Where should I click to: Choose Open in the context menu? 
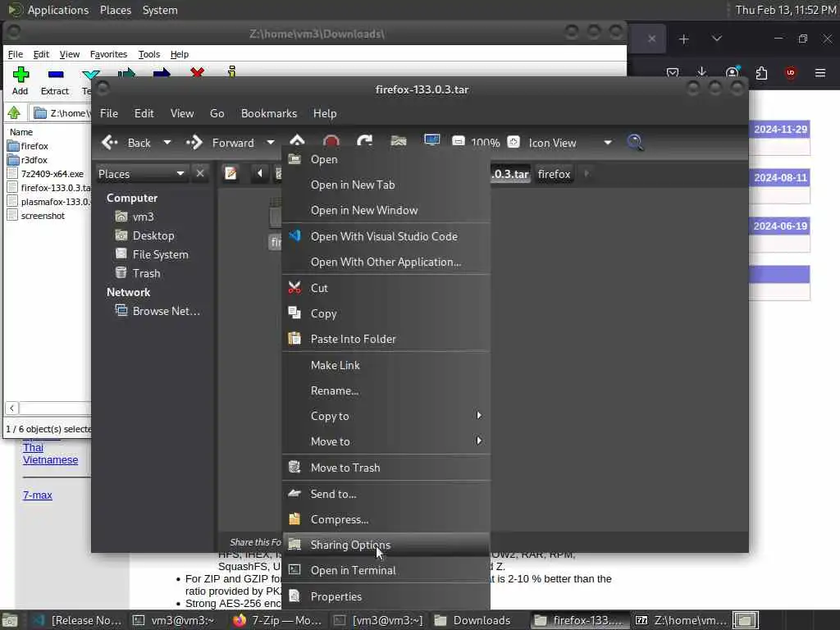pyautogui.click(x=386, y=159)
